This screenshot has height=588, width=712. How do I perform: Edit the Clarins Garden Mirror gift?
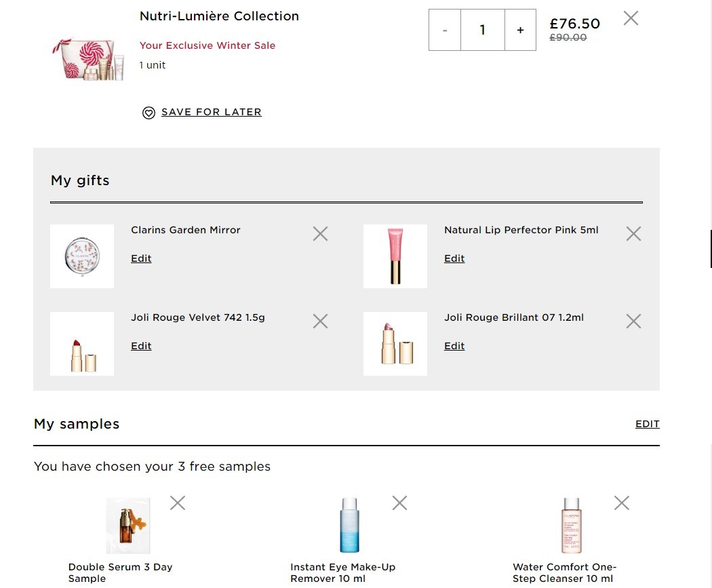click(141, 258)
